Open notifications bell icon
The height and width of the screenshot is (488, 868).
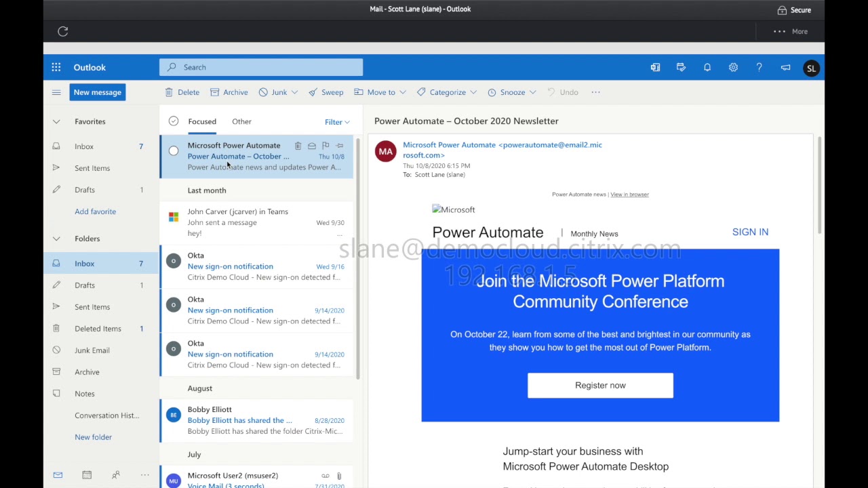pos(707,68)
